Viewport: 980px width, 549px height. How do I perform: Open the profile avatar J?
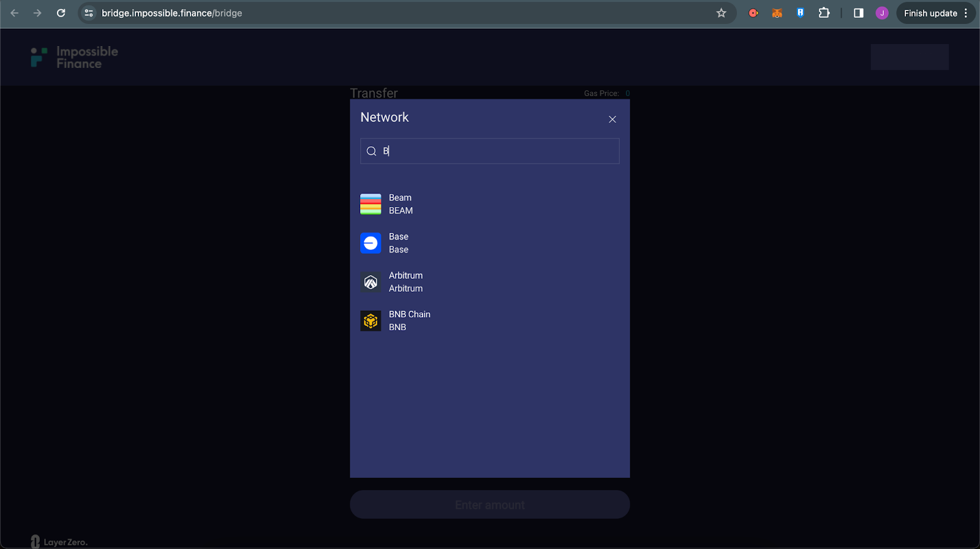pyautogui.click(x=882, y=13)
